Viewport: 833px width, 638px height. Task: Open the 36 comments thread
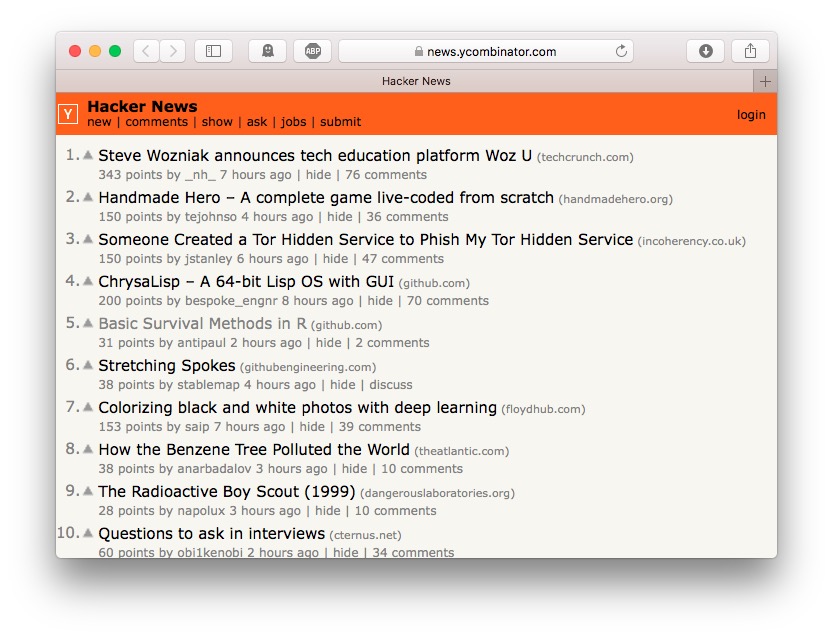(x=407, y=217)
